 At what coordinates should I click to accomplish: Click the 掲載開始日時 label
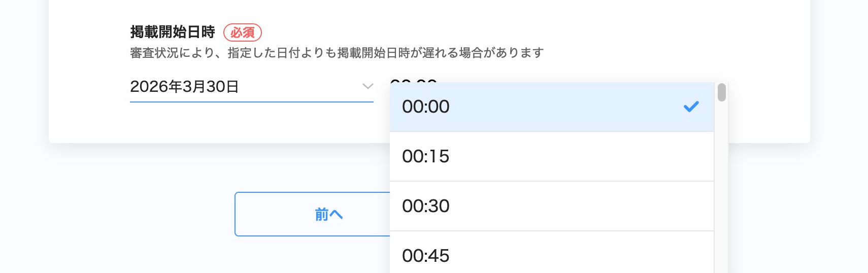[x=173, y=32]
